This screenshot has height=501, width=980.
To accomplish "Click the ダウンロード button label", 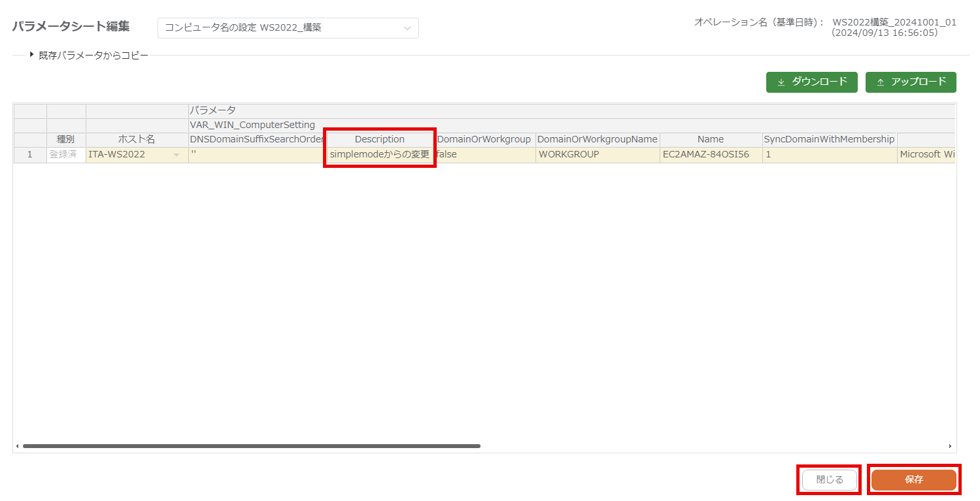I will (x=819, y=82).
